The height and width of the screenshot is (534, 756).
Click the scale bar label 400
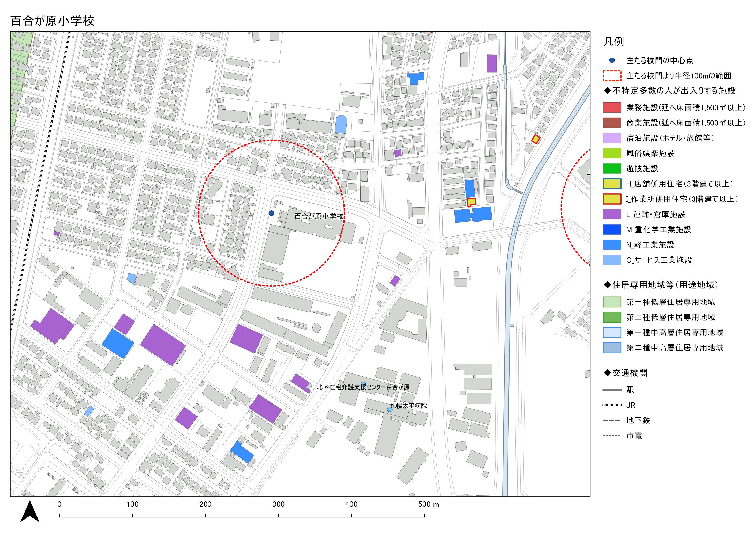tap(351, 504)
